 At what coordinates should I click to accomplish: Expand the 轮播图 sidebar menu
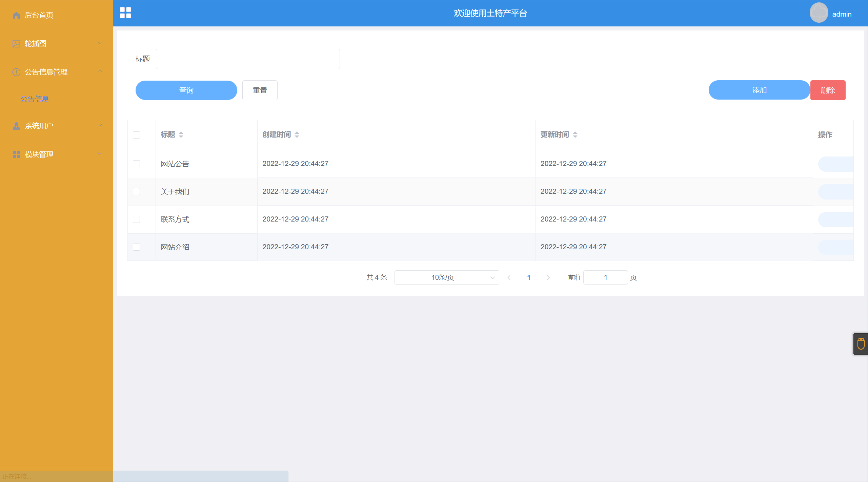click(56, 44)
